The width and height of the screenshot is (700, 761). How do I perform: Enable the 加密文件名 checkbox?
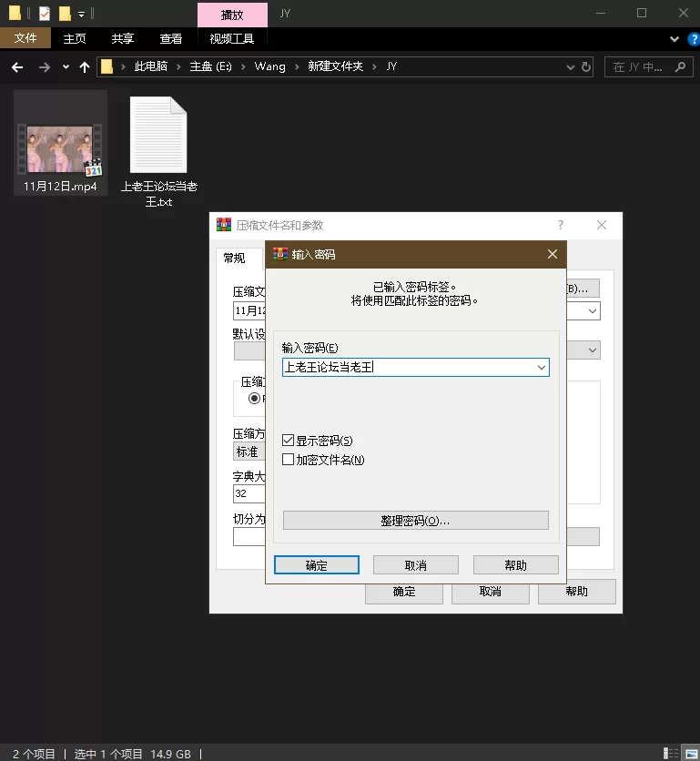point(289,460)
